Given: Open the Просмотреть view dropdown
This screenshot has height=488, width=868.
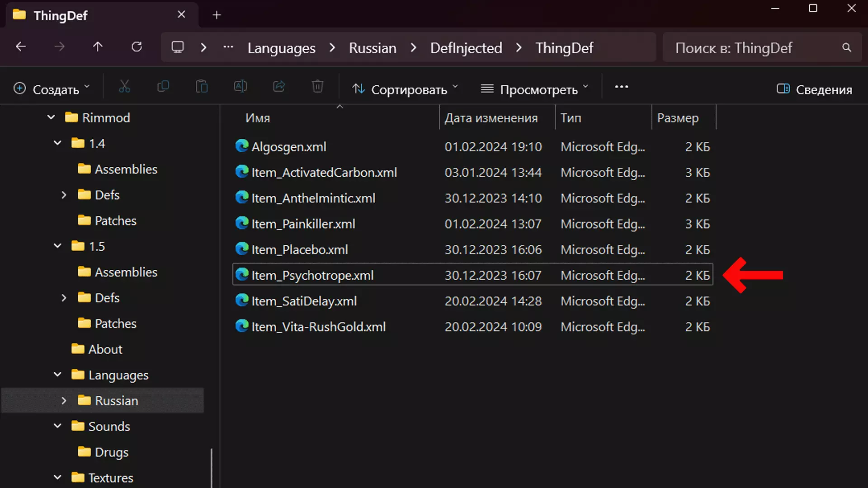Looking at the screenshot, I should click(534, 89).
